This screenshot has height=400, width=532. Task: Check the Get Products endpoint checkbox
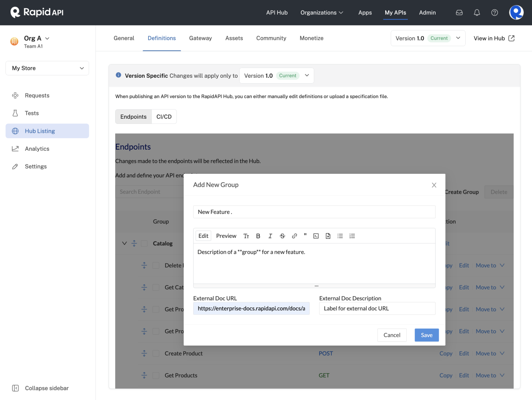click(156, 375)
